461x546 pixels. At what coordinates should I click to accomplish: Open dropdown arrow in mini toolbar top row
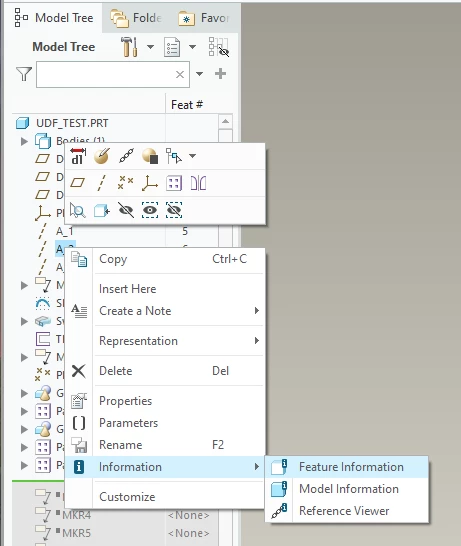[192, 156]
